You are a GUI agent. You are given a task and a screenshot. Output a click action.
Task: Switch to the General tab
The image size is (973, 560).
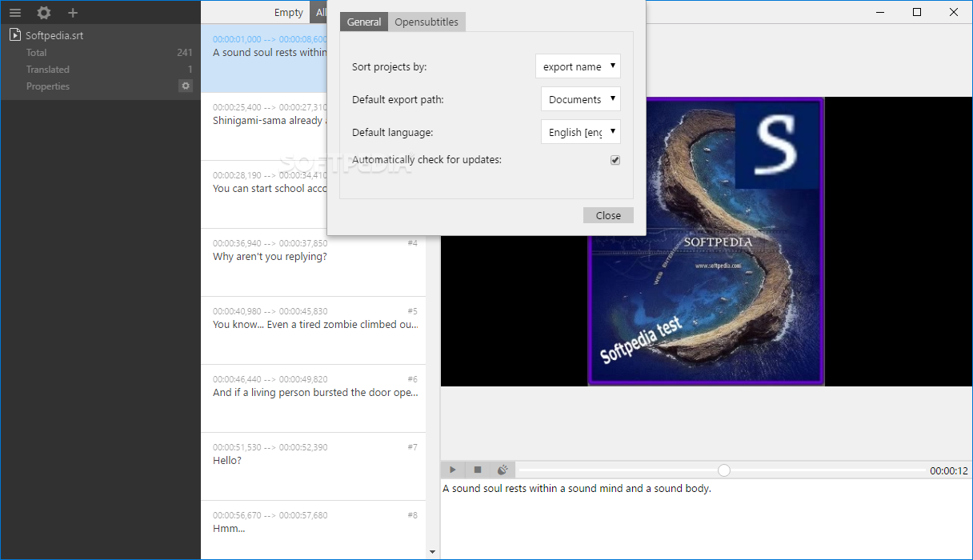[364, 22]
